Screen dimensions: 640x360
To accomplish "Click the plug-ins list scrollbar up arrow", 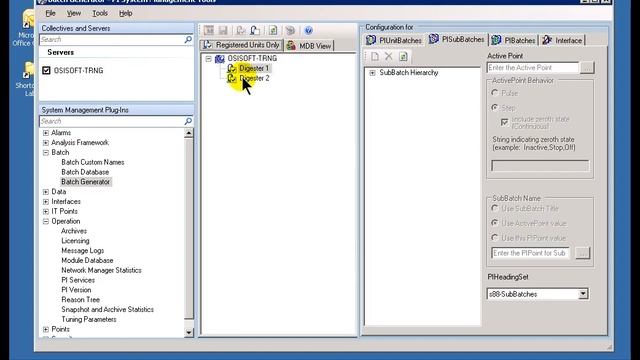I will (189, 133).
